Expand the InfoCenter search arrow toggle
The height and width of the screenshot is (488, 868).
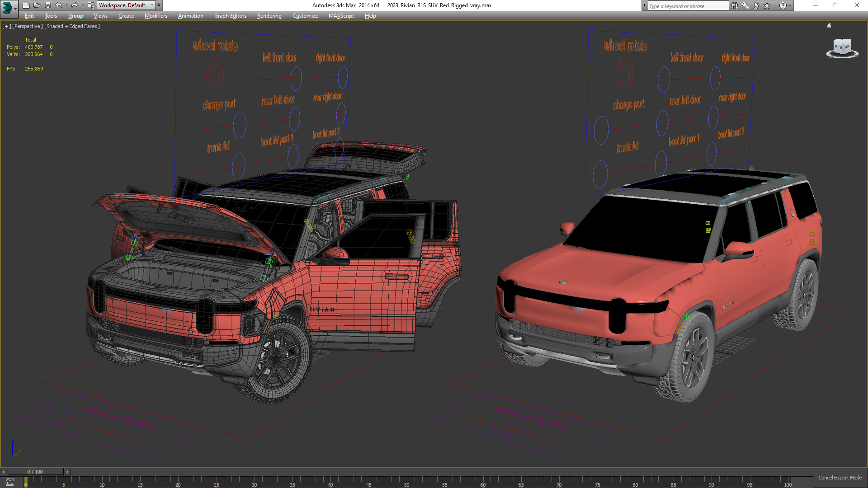[644, 5]
